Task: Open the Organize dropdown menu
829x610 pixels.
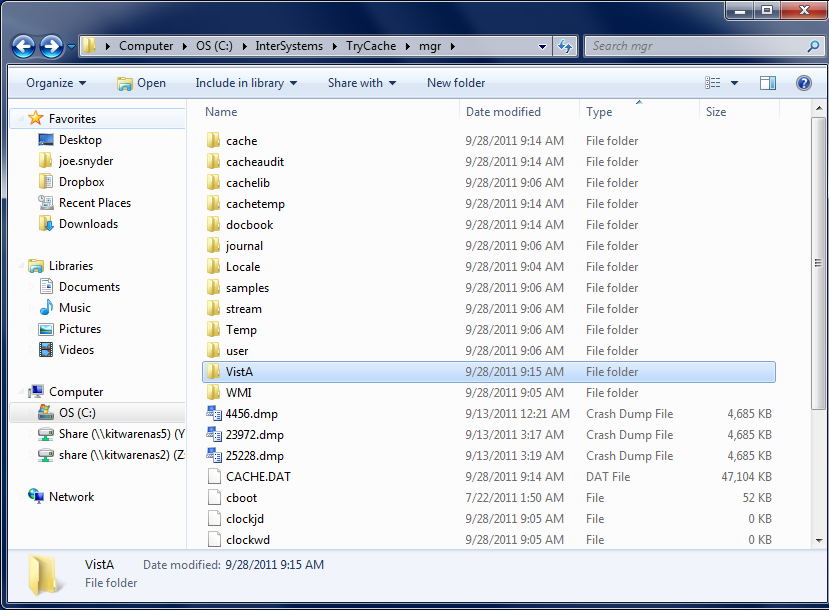Action: pyautogui.click(x=56, y=83)
